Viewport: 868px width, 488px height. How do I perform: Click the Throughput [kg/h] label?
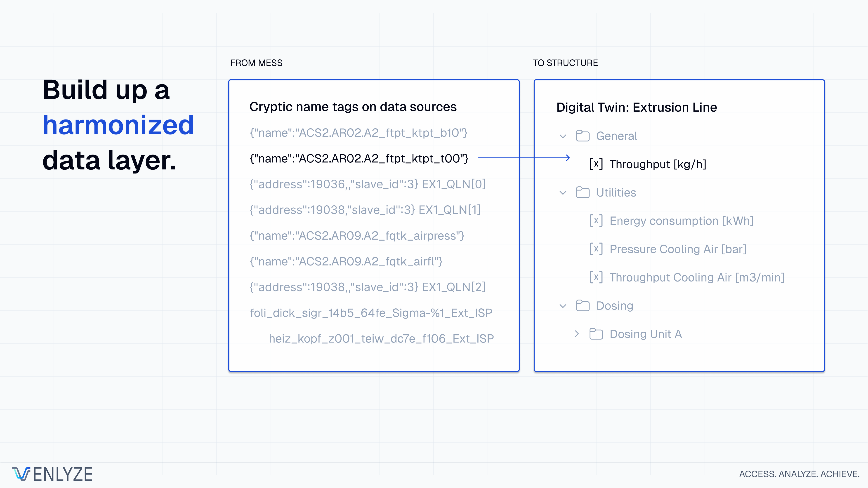657,164
